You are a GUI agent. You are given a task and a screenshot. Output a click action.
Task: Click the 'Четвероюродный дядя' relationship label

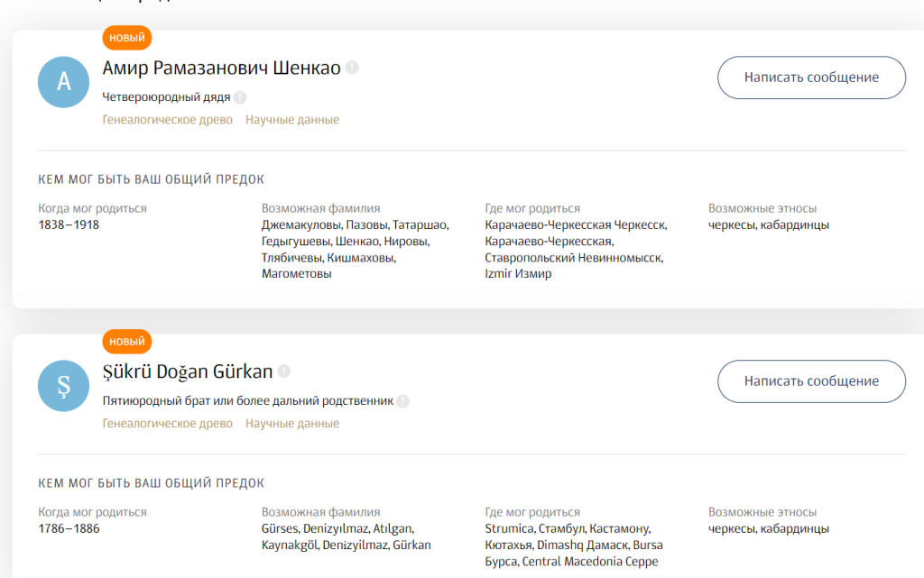[x=166, y=97]
